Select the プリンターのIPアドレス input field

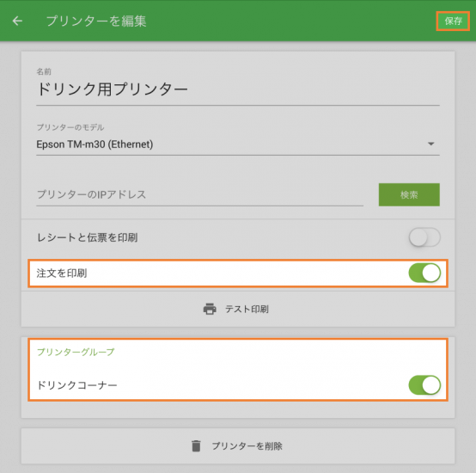tap(199, 194)
